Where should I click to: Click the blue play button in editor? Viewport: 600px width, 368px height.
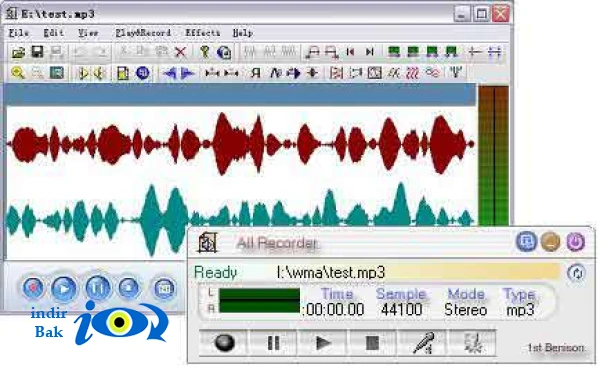tap(64, 288)
